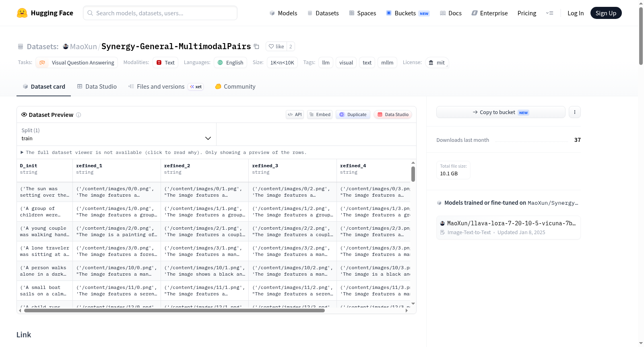644x347 pixels.
Task: Select the cell 'The sun was setting over the'
Action: click(x=45, y=192)
